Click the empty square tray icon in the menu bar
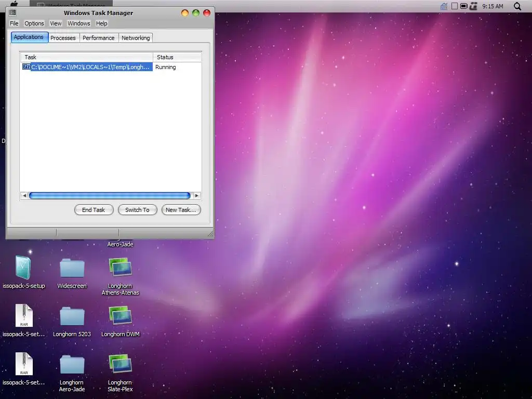This screenshot has height=399, width=532. coord(454,6)
